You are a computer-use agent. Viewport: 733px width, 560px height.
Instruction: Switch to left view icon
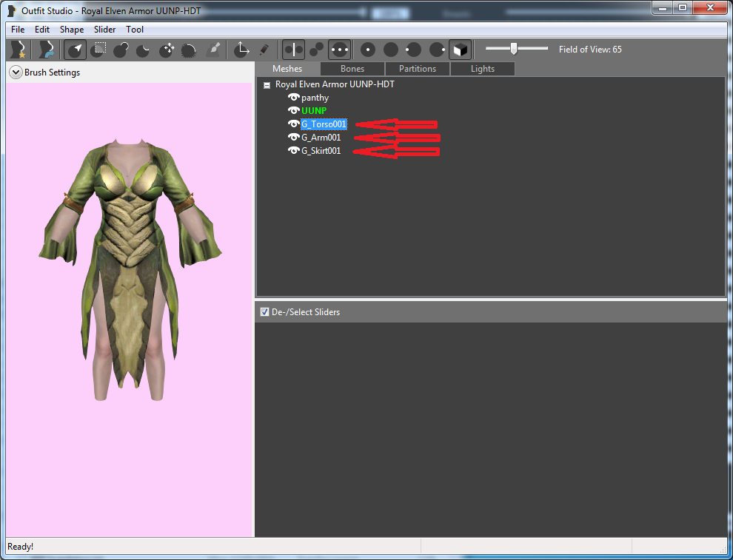point(413,50)
